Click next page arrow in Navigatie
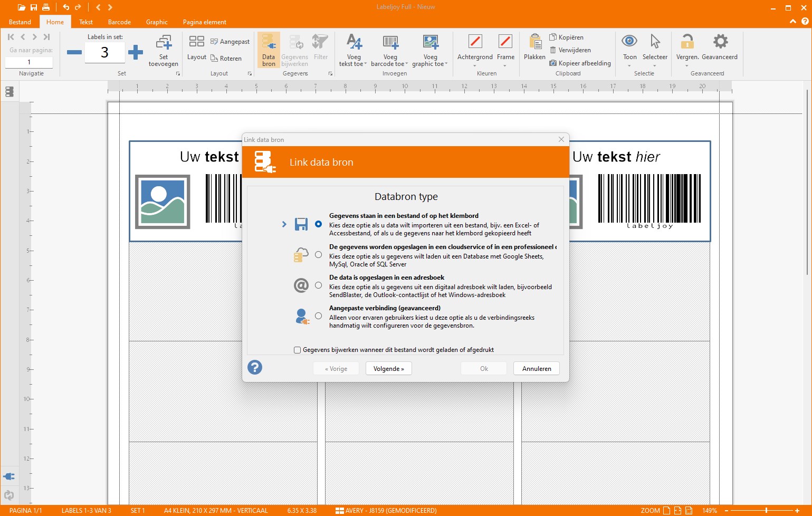 (x=35, y=37)
